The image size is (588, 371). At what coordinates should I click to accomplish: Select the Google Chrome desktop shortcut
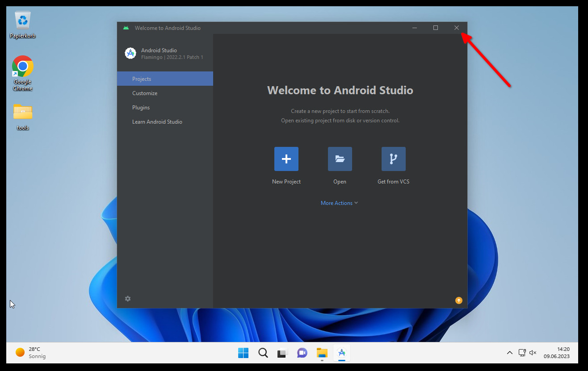(23, 73)
